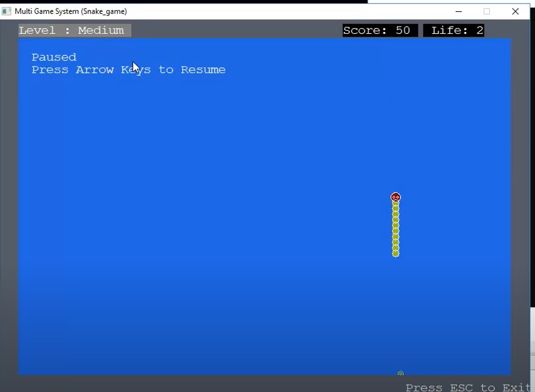The height and width of the screenshot is (392, 535).
Task: Maximize the Multi Game System window
Action: (x=486, y=11)
